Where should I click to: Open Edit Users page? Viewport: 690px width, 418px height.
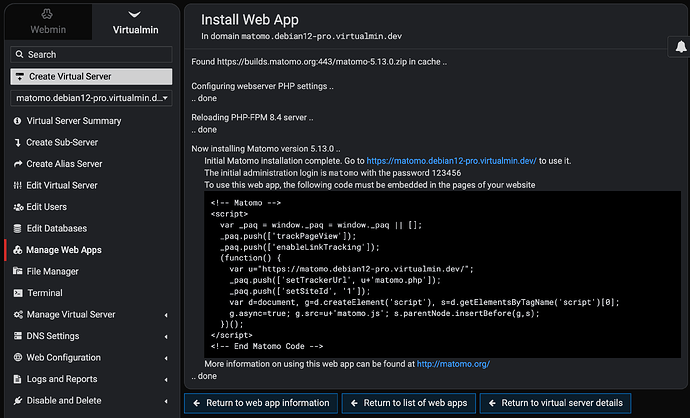tap(47, 207)
